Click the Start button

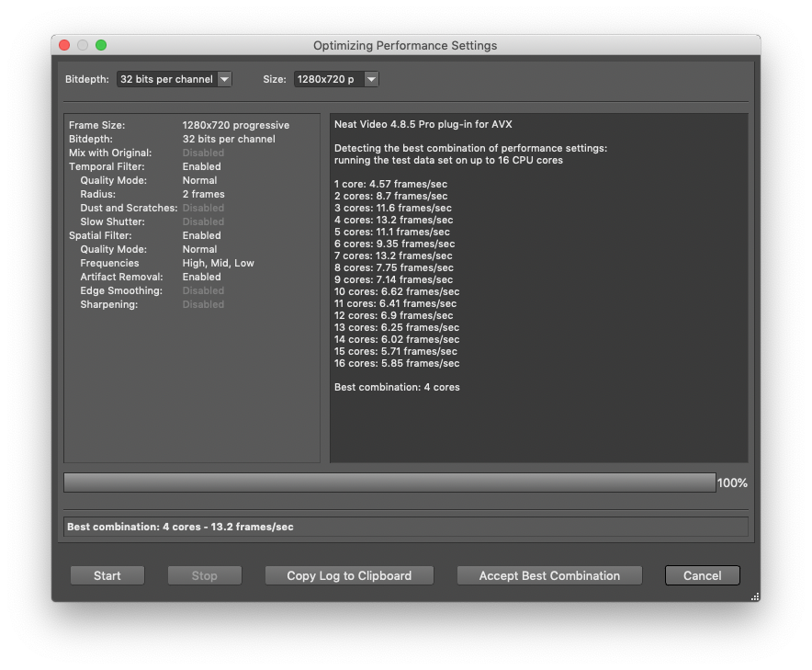pos(107,575)
